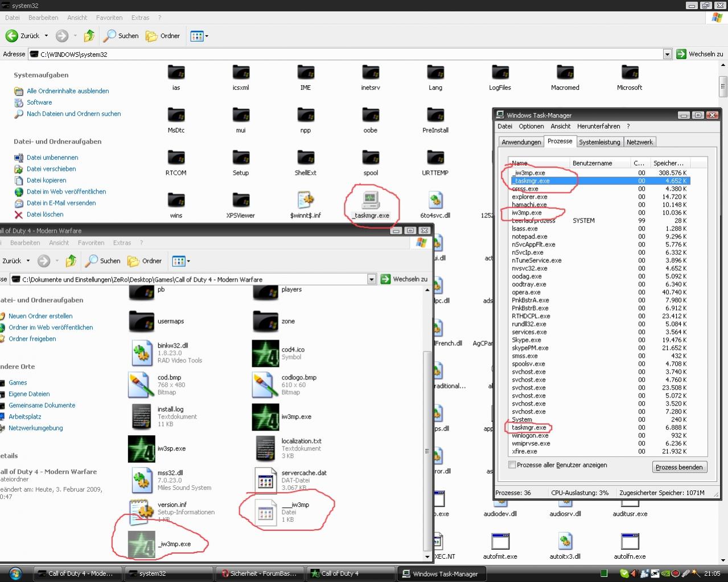
Task: Select the xfire.exe process row
Action: click(599, 452)
